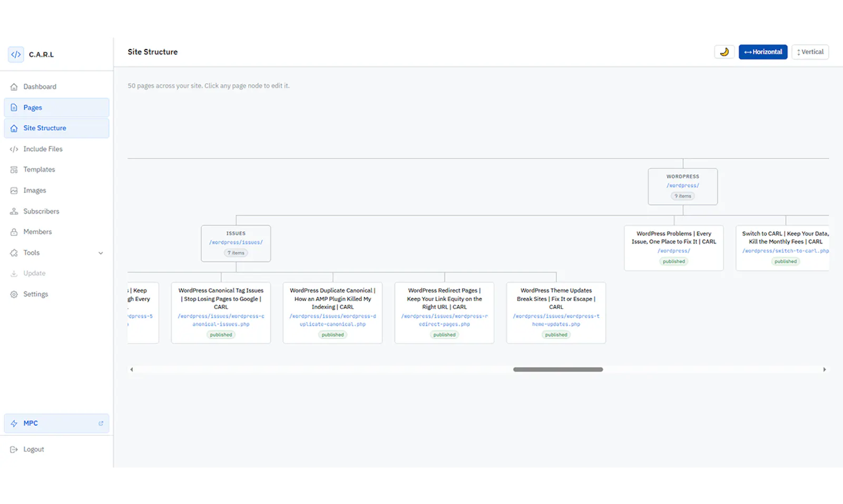The width and height of the screenshot is (843, 504).
Task: Click the scroll right arrow
Action: 825,370
